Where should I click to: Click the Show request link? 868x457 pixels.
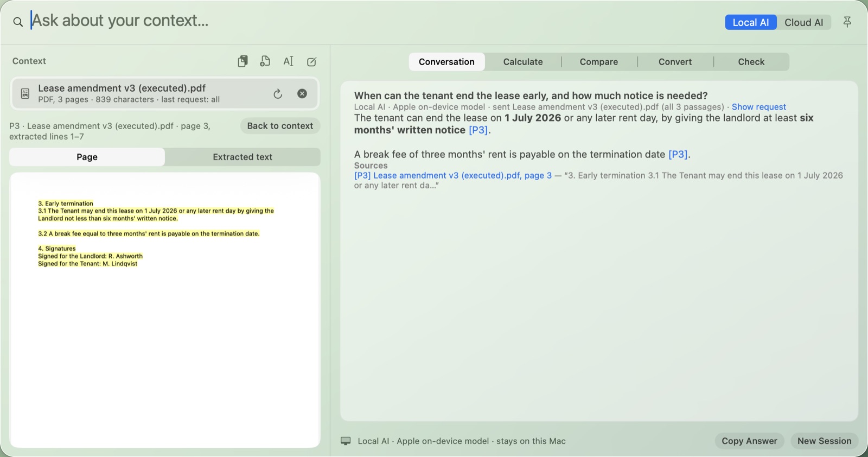[x=758, y=107]
